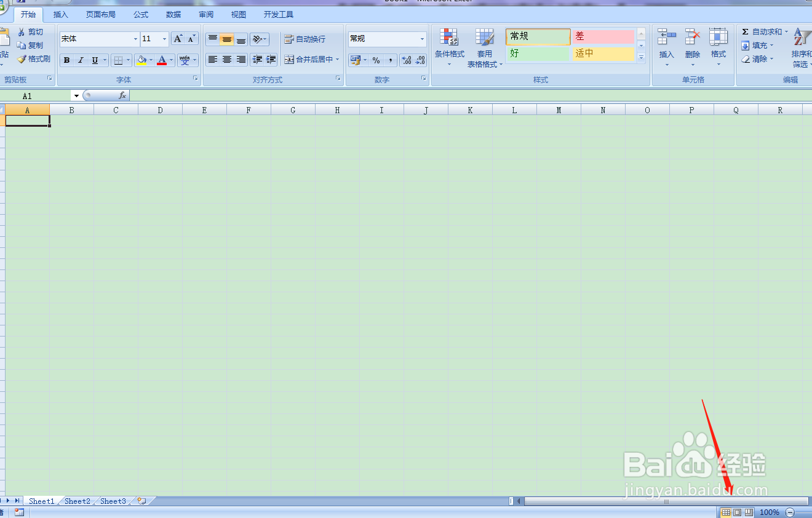812x518 pixels.
Task: Open Sort and Filter (排序和筛选)
Action: [802, 48]
